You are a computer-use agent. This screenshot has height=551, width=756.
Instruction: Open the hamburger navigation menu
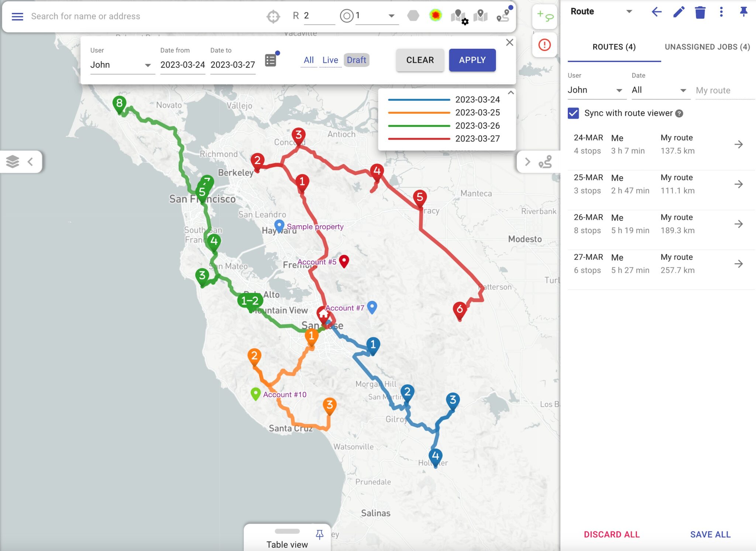(x=17, y=16)
